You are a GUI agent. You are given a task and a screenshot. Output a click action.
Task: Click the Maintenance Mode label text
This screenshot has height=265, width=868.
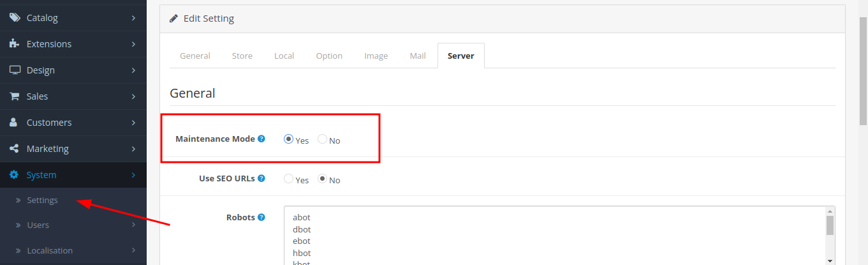pyautogui.click(x=215, y=139)
